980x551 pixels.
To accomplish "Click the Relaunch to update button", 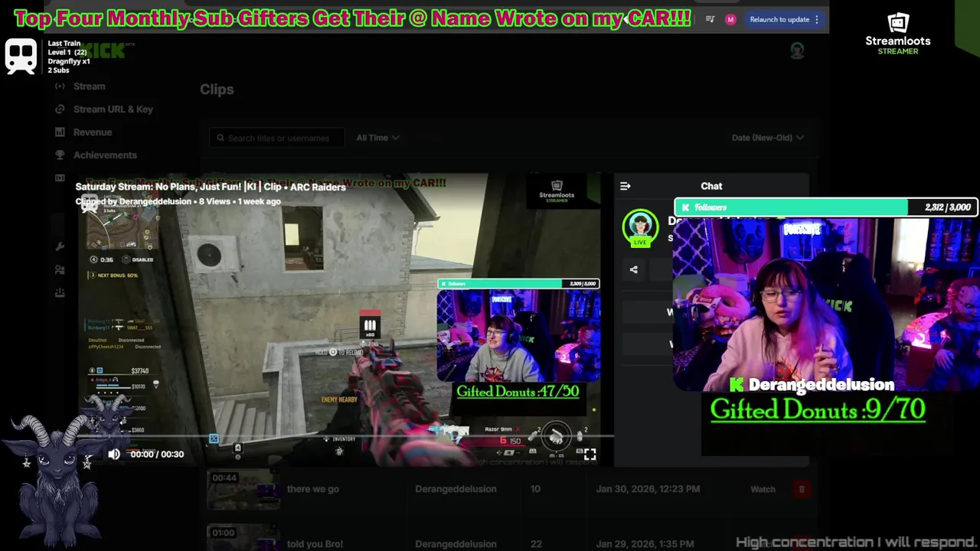I will pyautogui.click(x=779, y=19).
